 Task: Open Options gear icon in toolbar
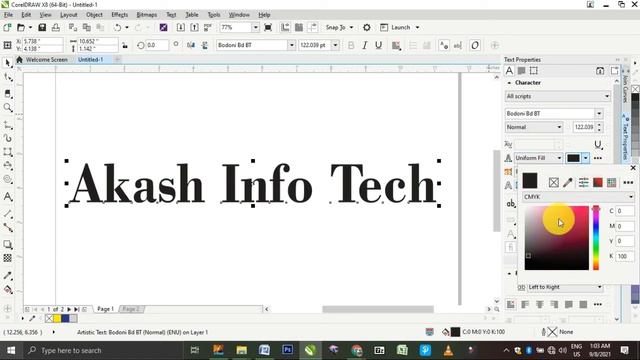click(367, 27)
